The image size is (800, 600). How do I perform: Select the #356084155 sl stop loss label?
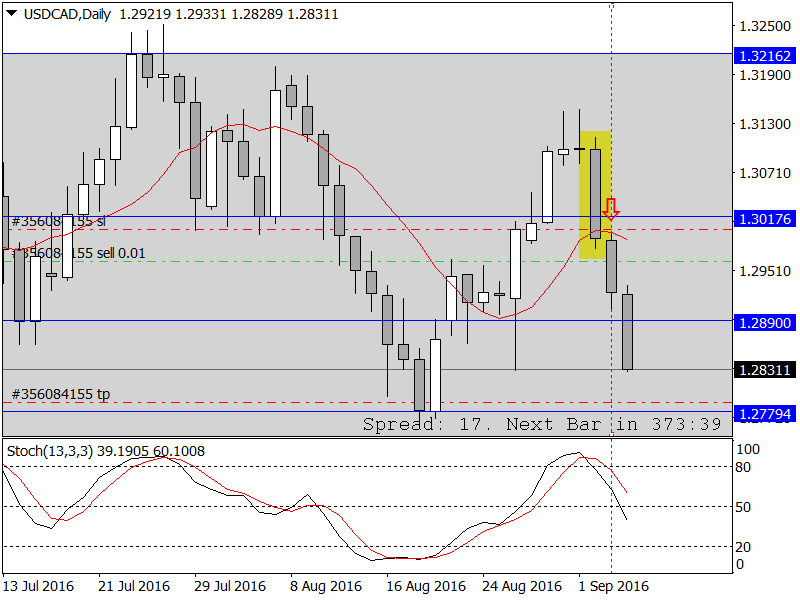pyautogui.click(x=58, y=221)
